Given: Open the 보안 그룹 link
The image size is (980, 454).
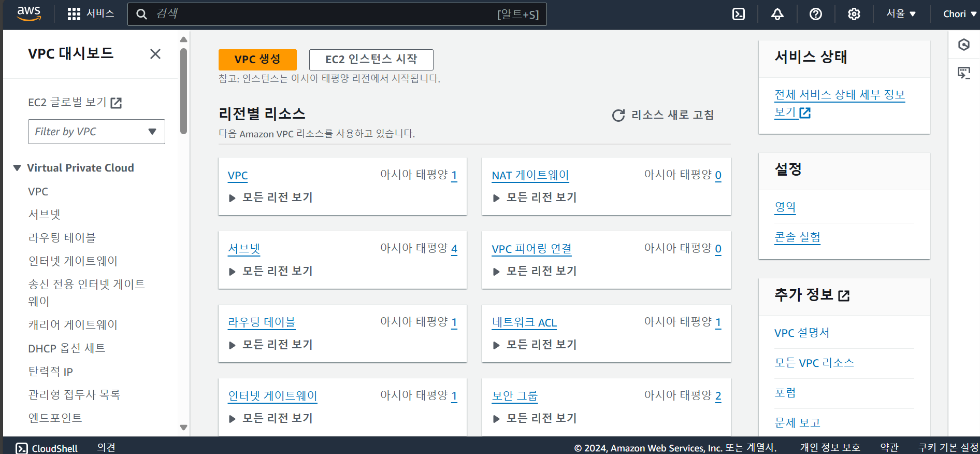Looking at the screenshot, I should [515, 396].
